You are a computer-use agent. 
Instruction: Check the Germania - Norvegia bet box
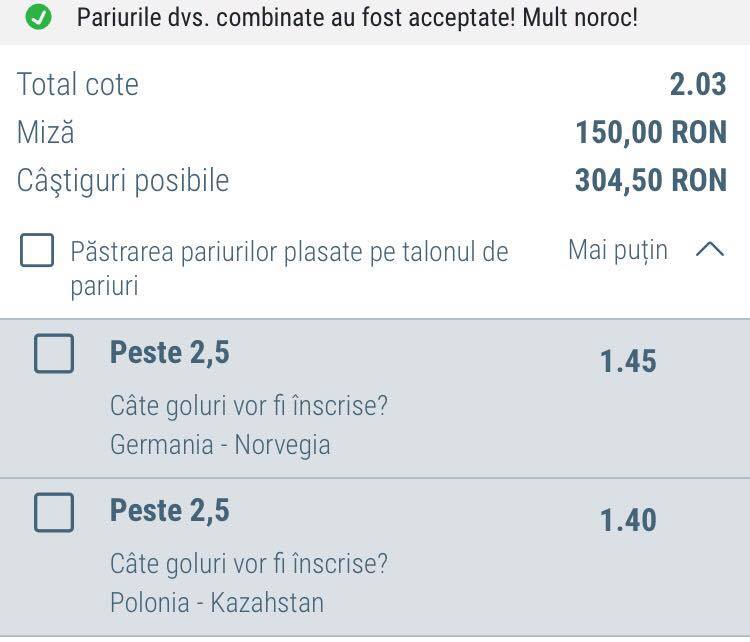54,354
